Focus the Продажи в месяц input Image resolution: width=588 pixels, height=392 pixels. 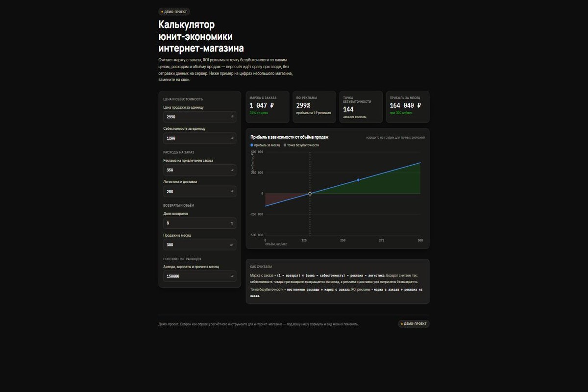[x=200, y=245]
